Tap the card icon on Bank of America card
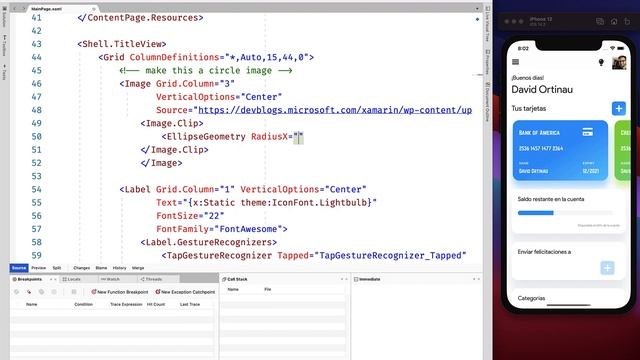Image resolution: width=640 pixels, height=360 pixels. click(587, 132)
